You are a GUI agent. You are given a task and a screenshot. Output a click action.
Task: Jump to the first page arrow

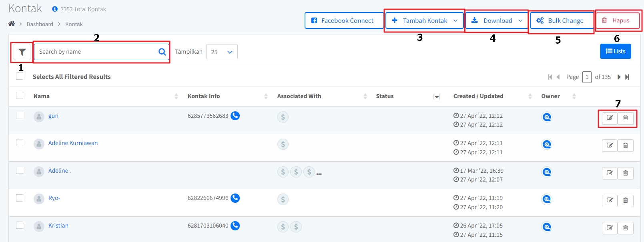pos(550,77)
